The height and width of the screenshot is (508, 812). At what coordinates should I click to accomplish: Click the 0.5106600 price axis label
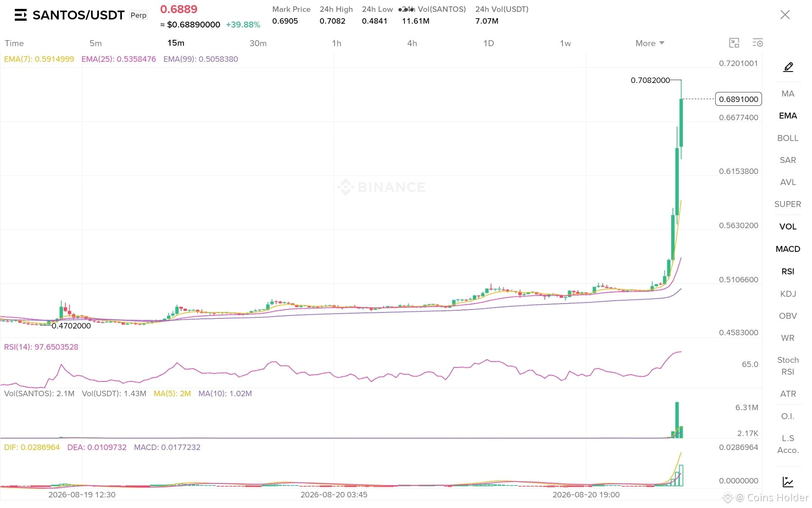pyautogui.click(x=738, y=280)
